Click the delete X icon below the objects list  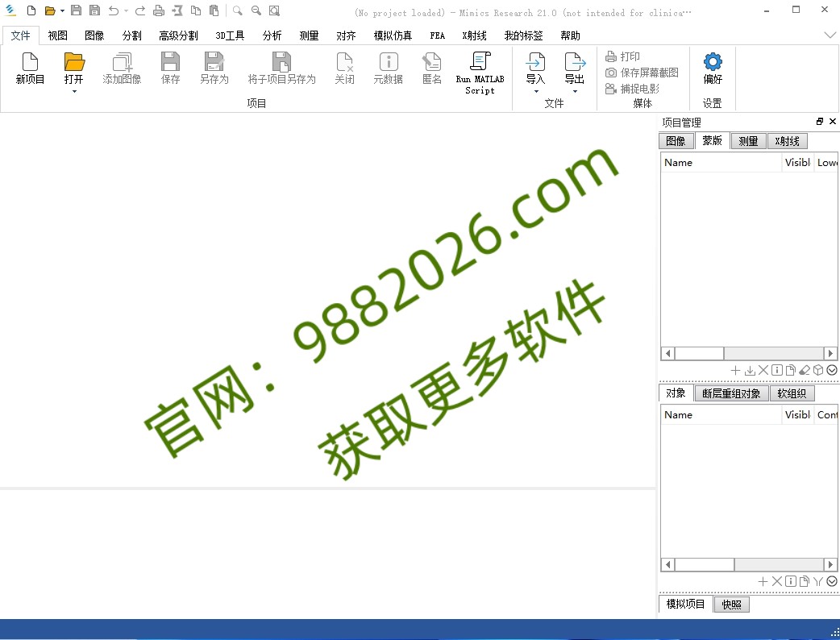tap(777, 581)
